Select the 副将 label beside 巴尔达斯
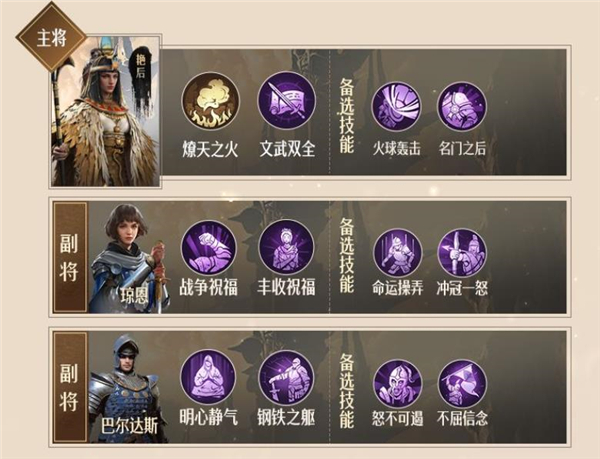The width and height of the screenshot is (600, 459). 69,387
